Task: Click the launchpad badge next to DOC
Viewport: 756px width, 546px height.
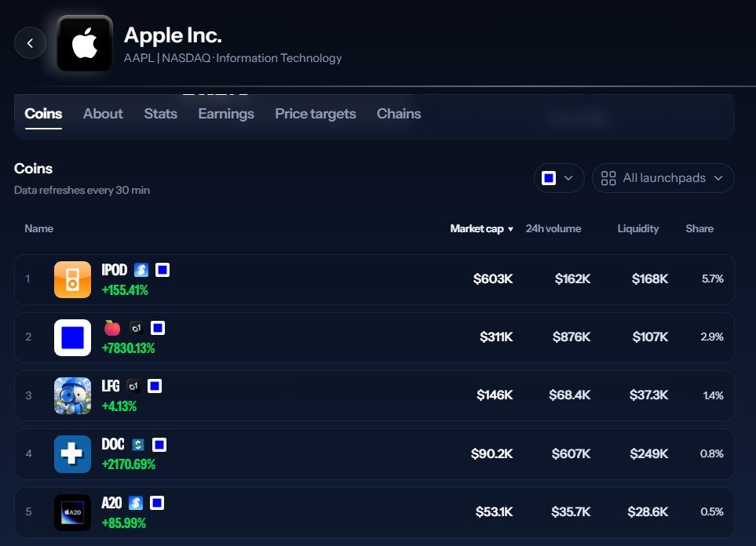Action: pyautogui.click(x=138, y=445)
